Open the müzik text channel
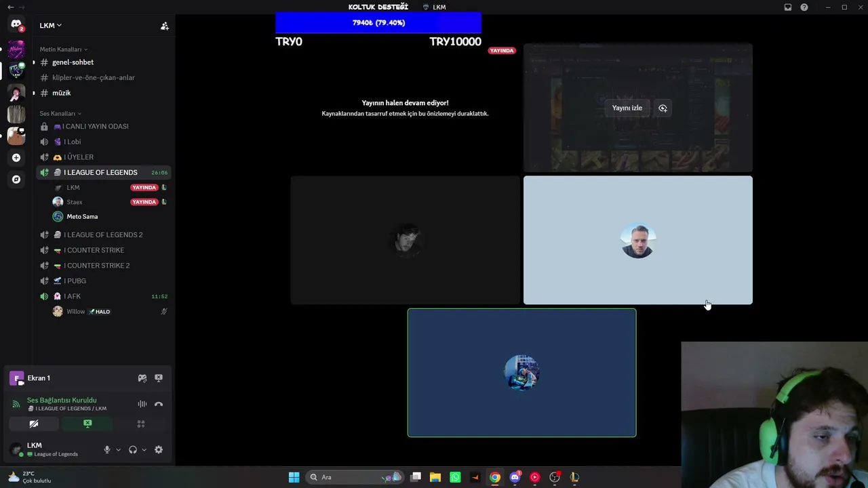The image size is (868, 488). click(104, 93)
